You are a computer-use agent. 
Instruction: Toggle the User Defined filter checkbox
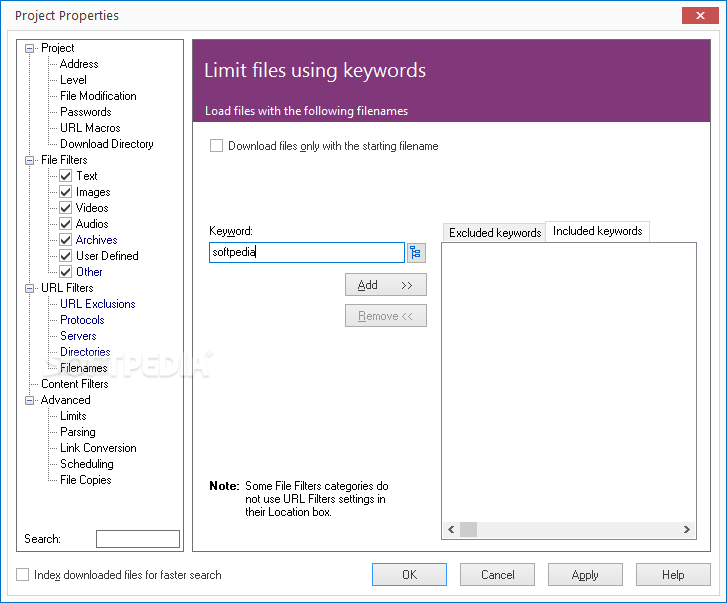(66, 256)
